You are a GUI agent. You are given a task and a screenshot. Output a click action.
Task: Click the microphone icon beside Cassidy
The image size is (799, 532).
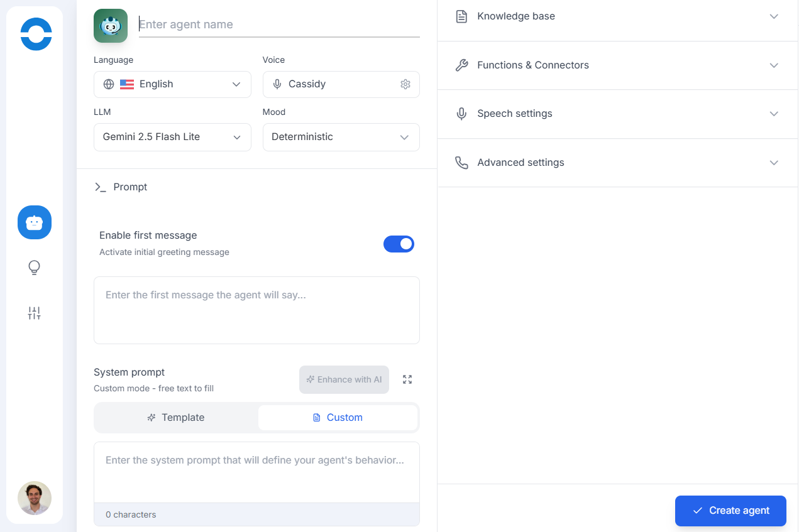277,84
